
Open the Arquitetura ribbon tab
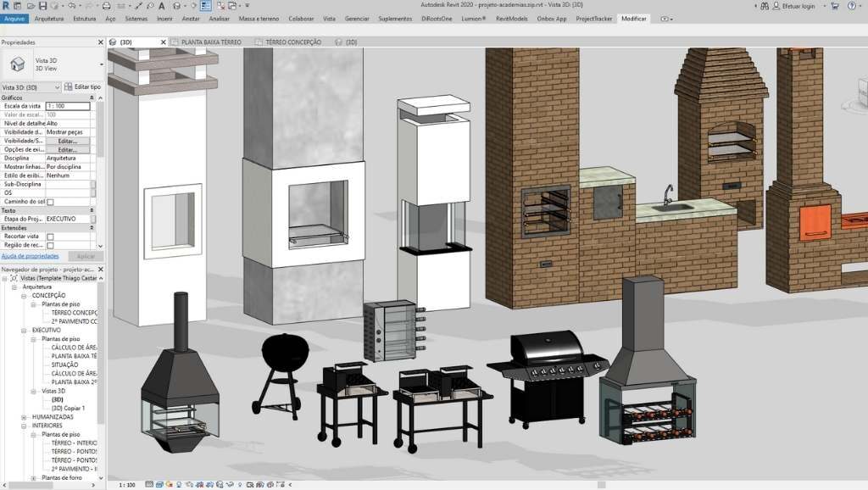tap(49, 18)
